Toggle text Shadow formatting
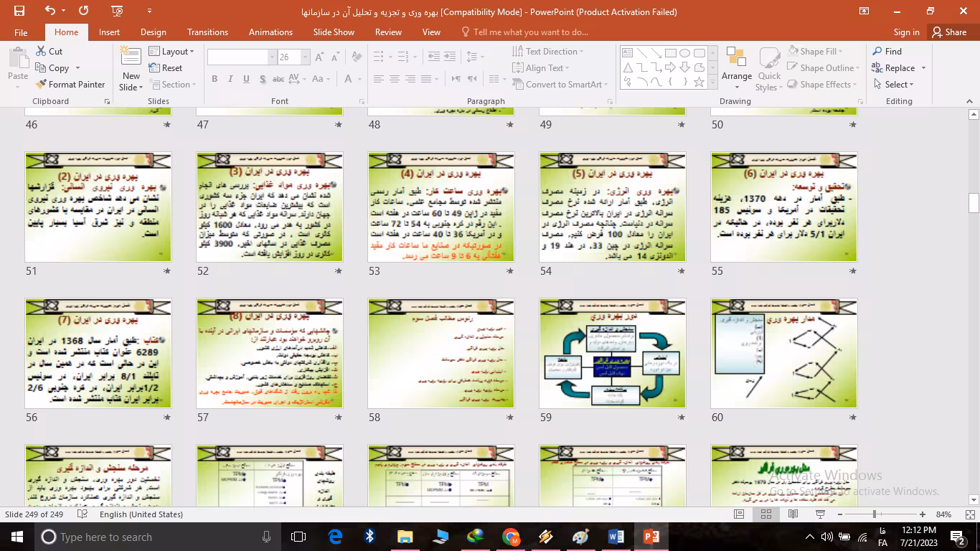Screen dimensions: 980x551 (x=263, y=79)
